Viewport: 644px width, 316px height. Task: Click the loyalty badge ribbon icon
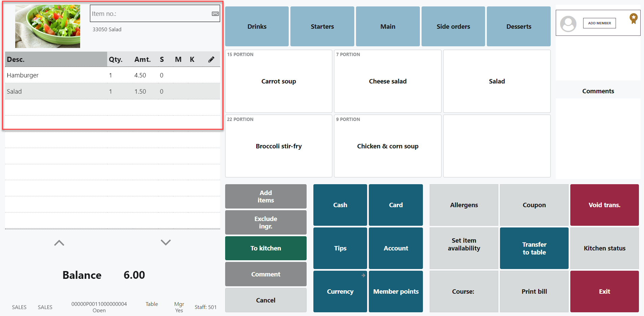pyautogui.click(x=634, y=18)
